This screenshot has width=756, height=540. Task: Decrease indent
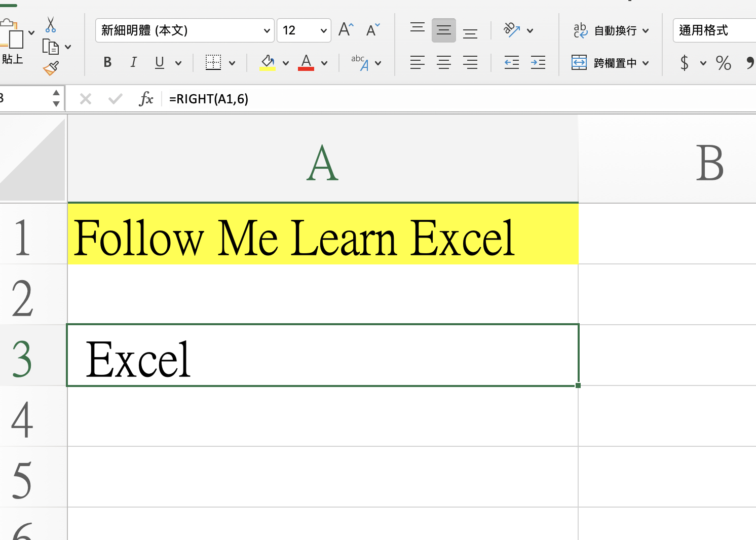(x=512, y=62)
